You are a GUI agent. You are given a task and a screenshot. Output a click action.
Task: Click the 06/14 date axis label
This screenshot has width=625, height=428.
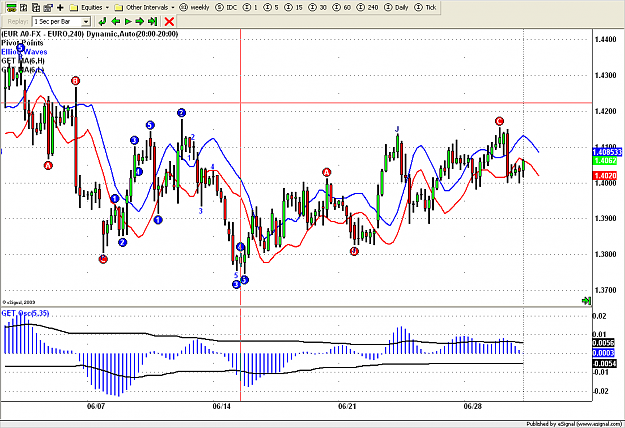(222, 406)
